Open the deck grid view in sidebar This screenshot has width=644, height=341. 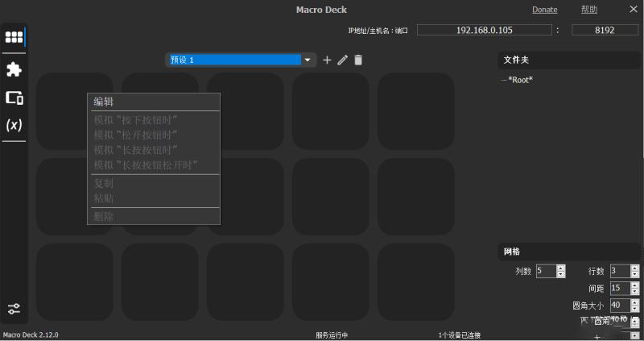[14, 37]
